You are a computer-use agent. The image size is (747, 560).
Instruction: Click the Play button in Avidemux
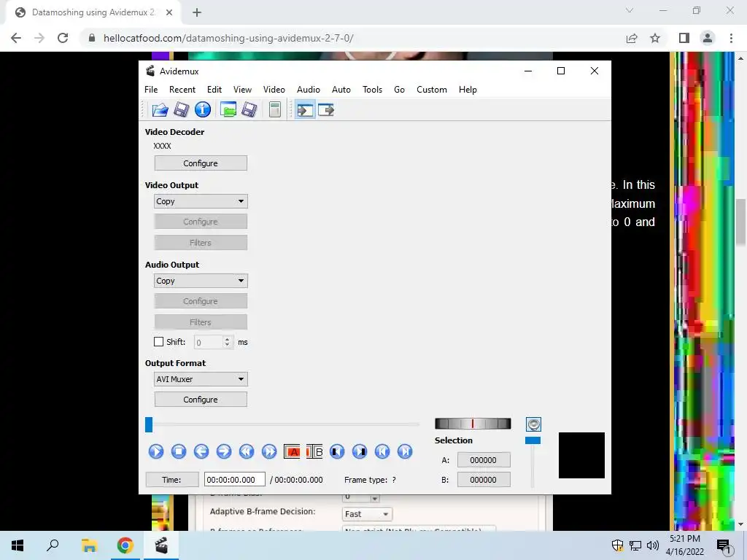(156, 451)
